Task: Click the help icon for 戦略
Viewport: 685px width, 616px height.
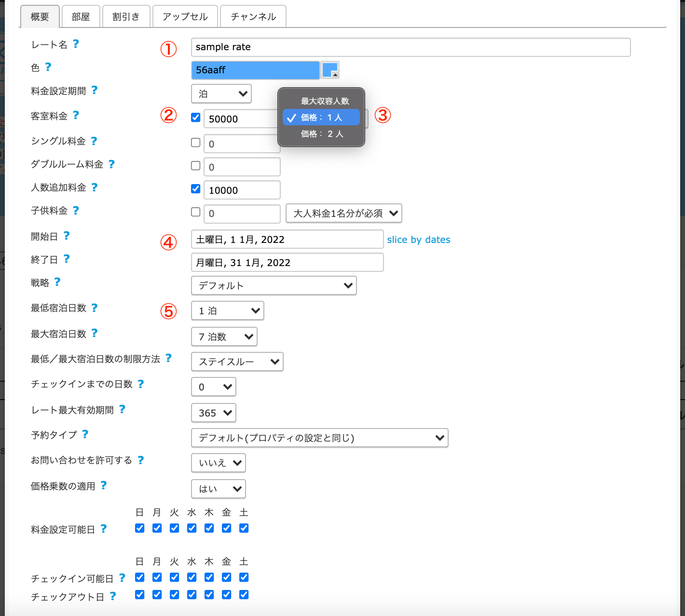Action: [x=57, y=282]
